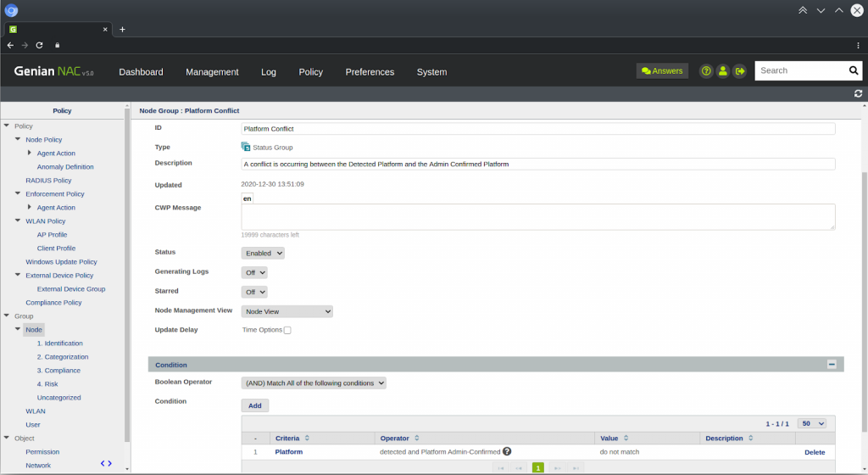Open the Status dropdown
868x475 pixels.
(x=263, y=253)
